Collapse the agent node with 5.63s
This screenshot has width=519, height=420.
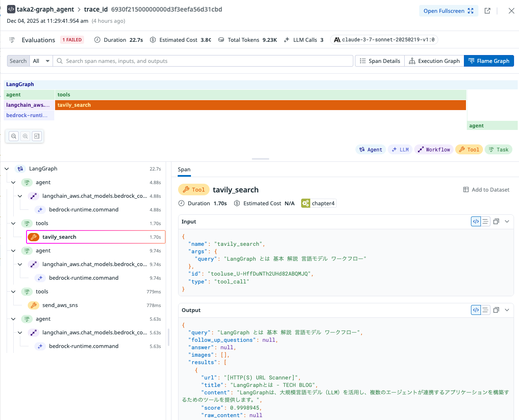pyautogui.click(x=13, y=319)
